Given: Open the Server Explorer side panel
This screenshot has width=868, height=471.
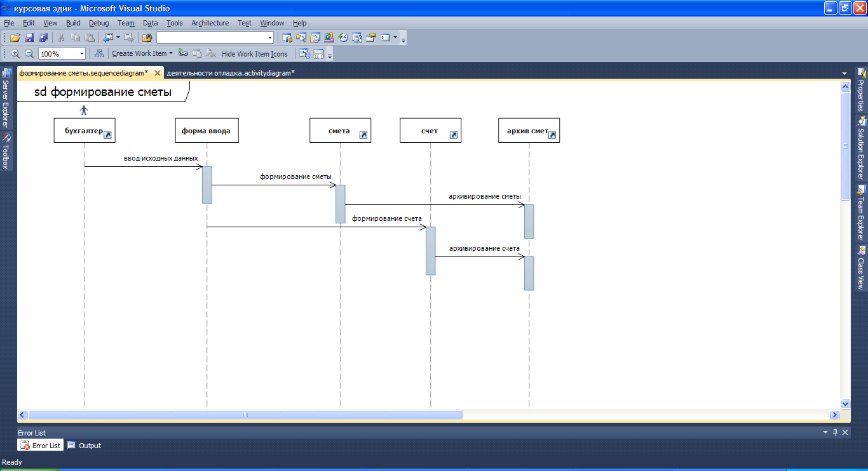Looking at the screenshot, I should [x=6, y=98].
